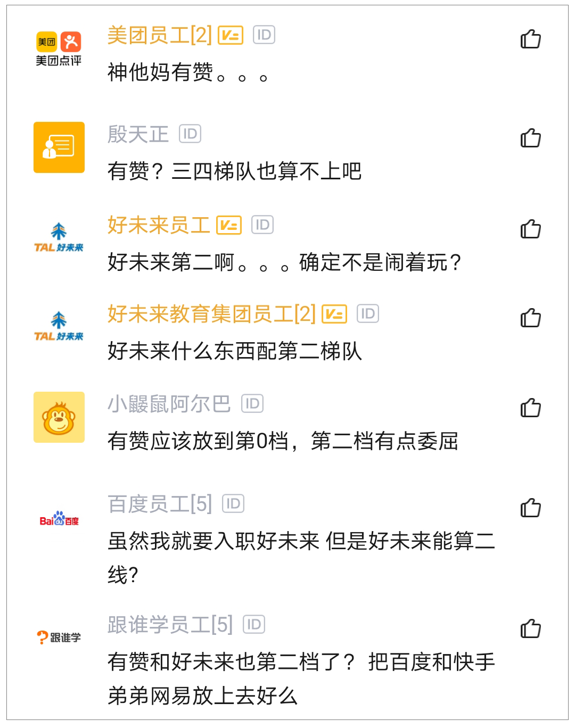Like the 美团员工[2] comment
This screenshot has width=575, height=728.
click(530, 39)
